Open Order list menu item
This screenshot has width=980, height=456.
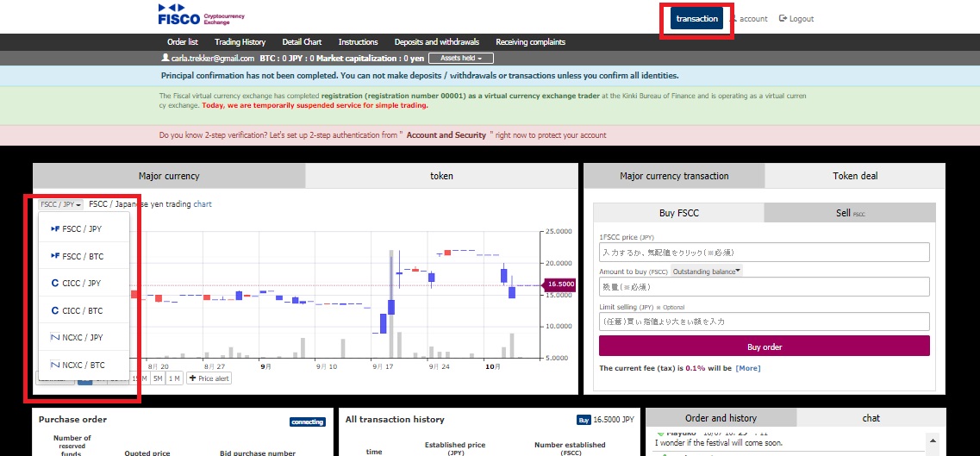coord(183,42)
